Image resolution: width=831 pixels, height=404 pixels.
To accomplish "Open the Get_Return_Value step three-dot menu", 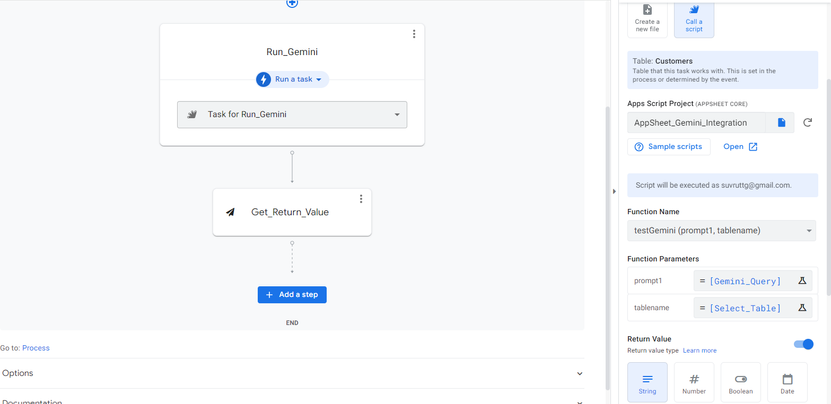I will coord(361,199).
